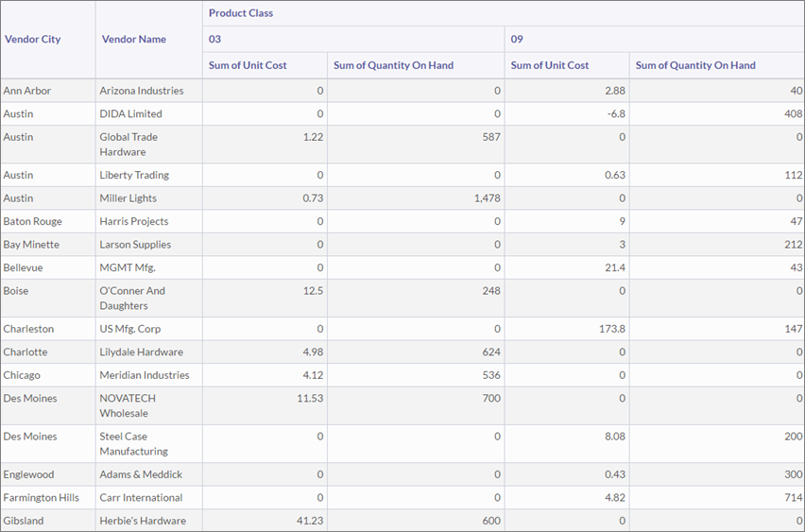
Task: Click Sum of Quantity On Hand under 09
Action: (x=695, y=65)
